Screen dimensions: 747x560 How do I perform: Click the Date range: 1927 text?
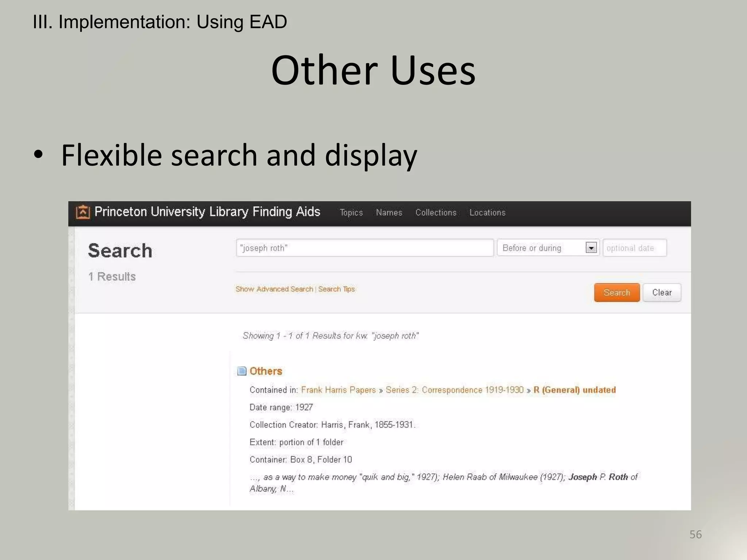281,407
